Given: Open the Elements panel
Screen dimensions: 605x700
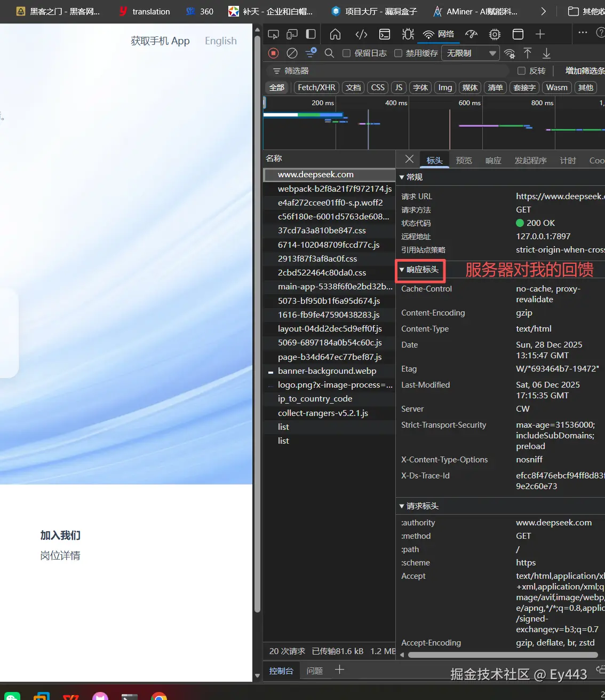Looking at the screenshot, I should [361, 34].
